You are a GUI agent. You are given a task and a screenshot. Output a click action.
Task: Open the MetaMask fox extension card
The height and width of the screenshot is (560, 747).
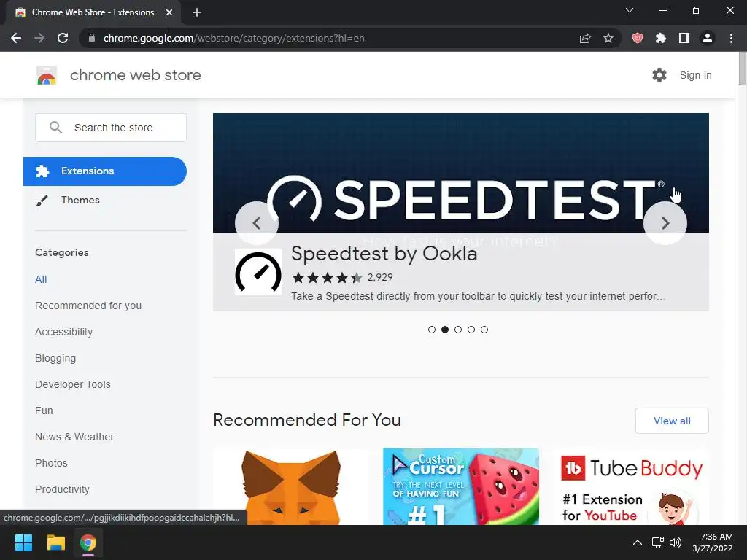point(291,486)
